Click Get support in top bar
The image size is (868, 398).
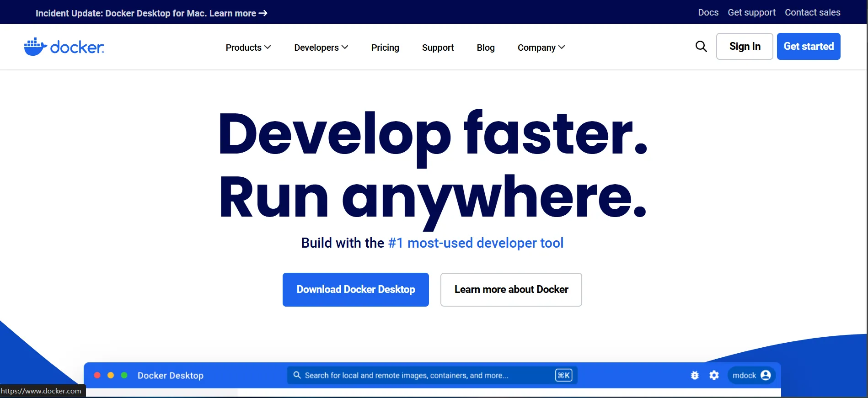pyautogui.click(x=751, y=12)
